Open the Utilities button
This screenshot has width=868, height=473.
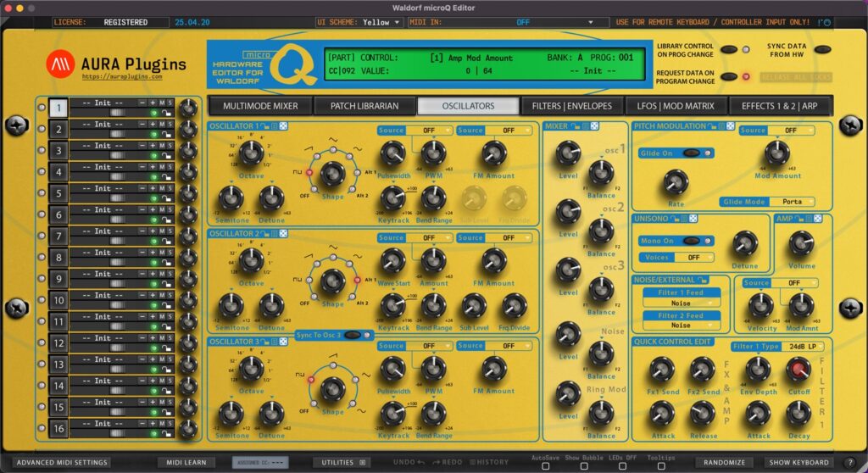tap(343, 462)
